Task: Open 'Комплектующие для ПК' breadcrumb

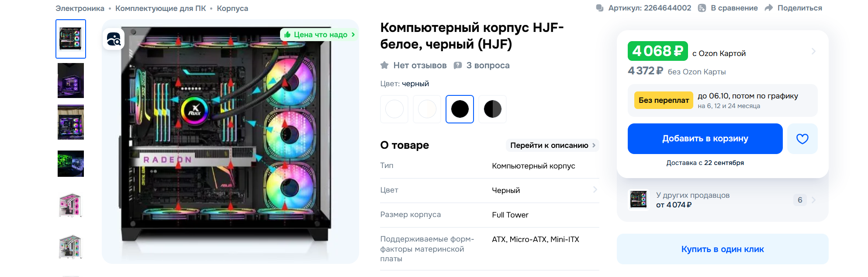Action: (160, 8)
